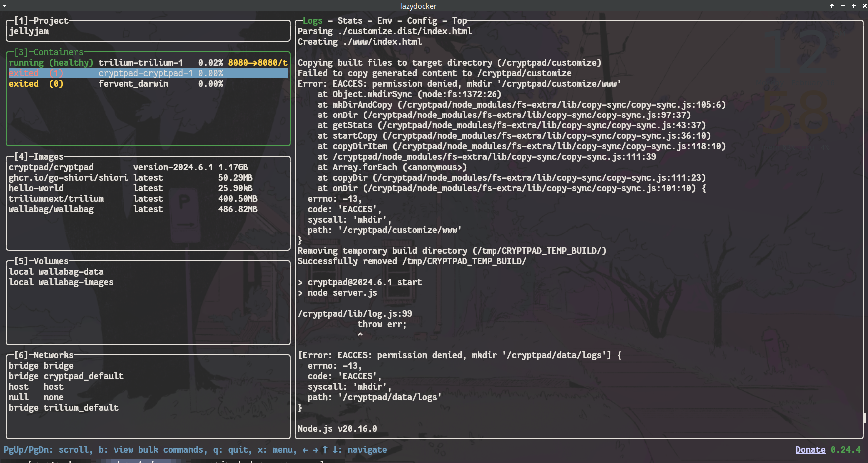This screenshot has height=463, width=868.
Task: Select the trilium-trilium-1 container
Action: tap(148, 63)
